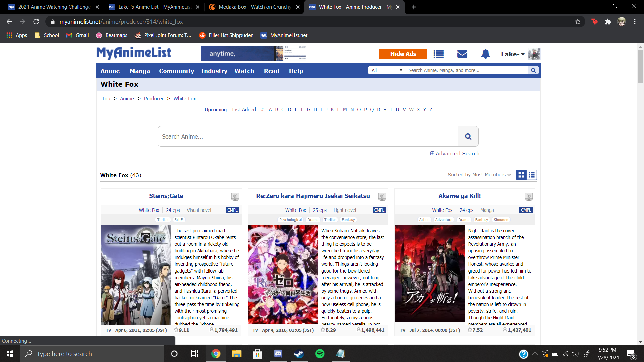Open the anime list icon in header

[x=438, y=54]
